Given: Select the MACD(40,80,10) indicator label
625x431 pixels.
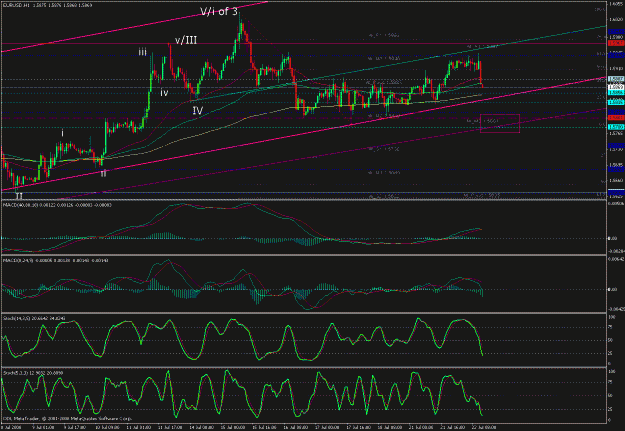Looking at the screenshot, I should [x=57, y=205].
